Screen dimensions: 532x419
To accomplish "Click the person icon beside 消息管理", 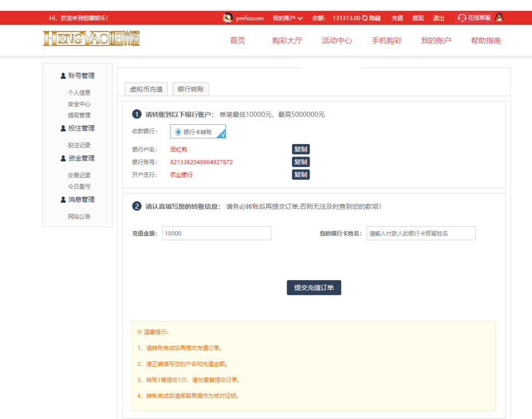I will coord(63,200).
